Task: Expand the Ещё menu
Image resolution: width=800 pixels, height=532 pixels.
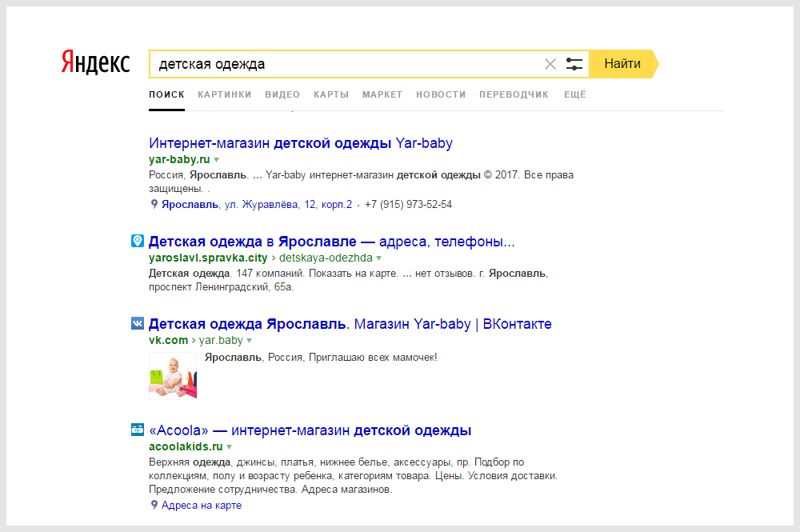Action: [x=575, y=94]
